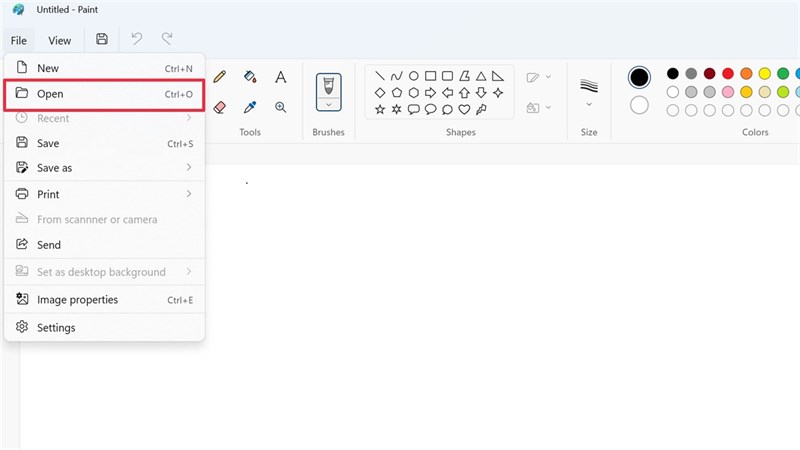Choose the Text tool

click(x=281, y=76)
